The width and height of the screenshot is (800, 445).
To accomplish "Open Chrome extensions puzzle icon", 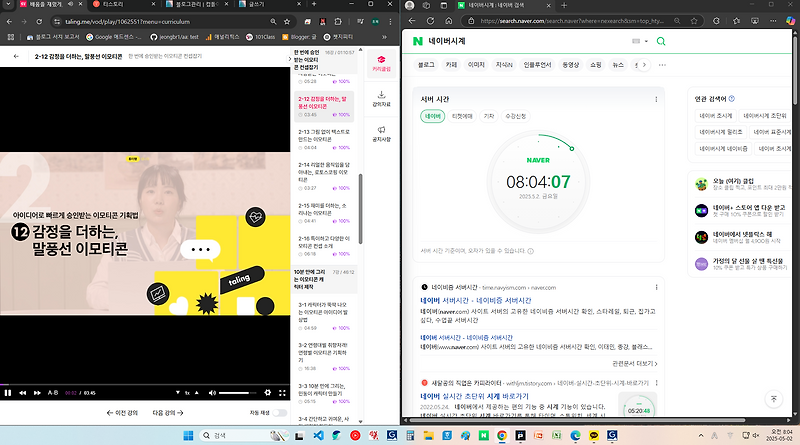I will point(338,21).
